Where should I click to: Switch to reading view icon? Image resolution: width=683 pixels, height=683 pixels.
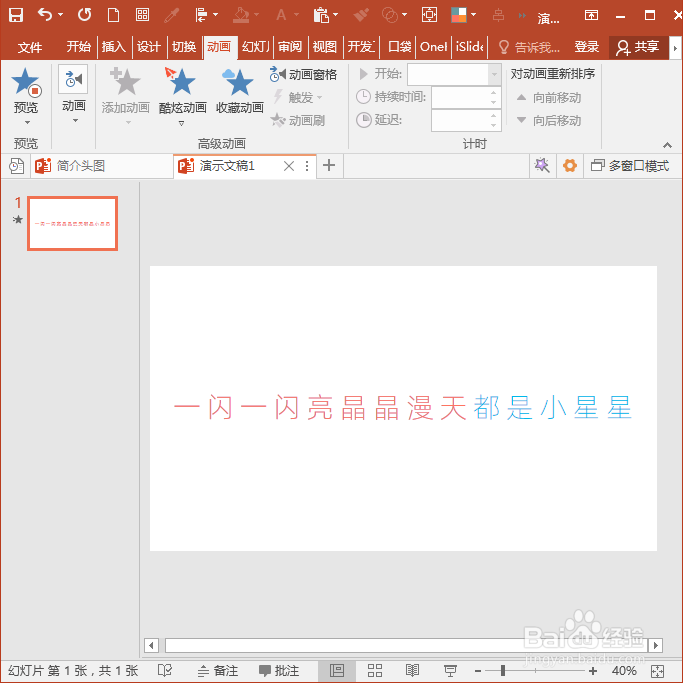point(412,670)
